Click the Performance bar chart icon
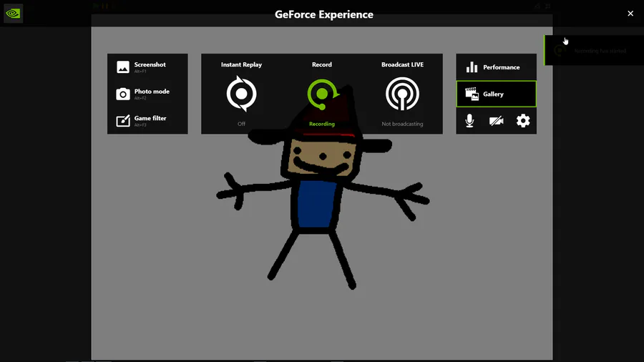This screenshot has height=362, width=644. click(x=472, y=67)
